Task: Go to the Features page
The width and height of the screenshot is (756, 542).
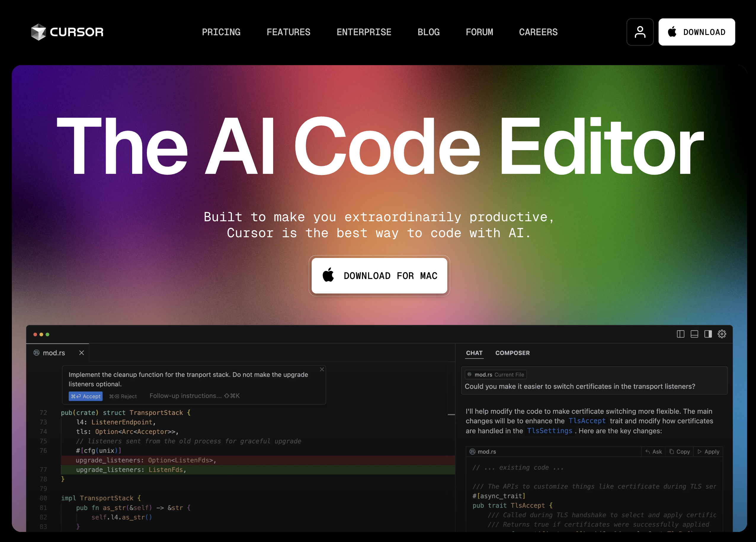Action: tap(288, 32)
